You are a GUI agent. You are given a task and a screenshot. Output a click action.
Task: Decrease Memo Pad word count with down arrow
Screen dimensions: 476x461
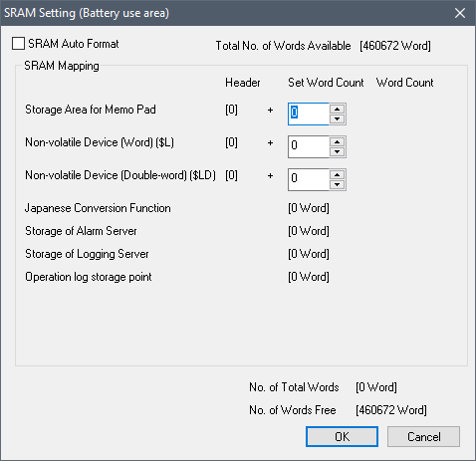click(x=338, y=118)
